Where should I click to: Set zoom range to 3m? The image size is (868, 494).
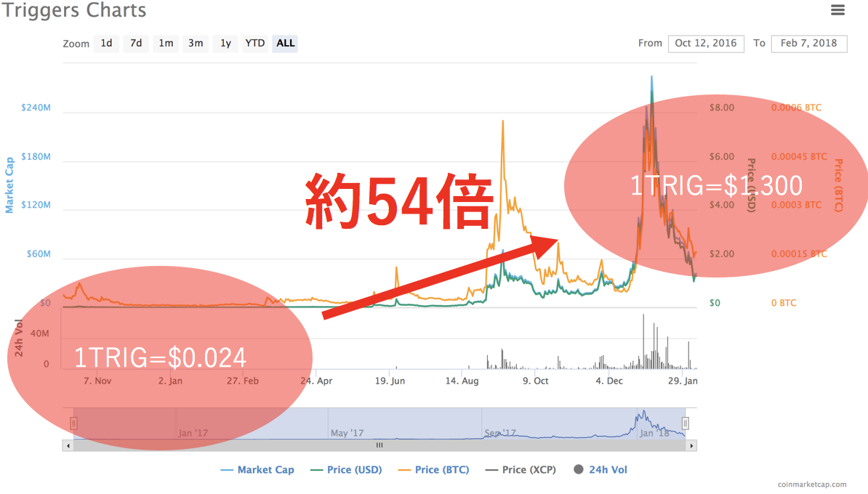click(196, 43)
